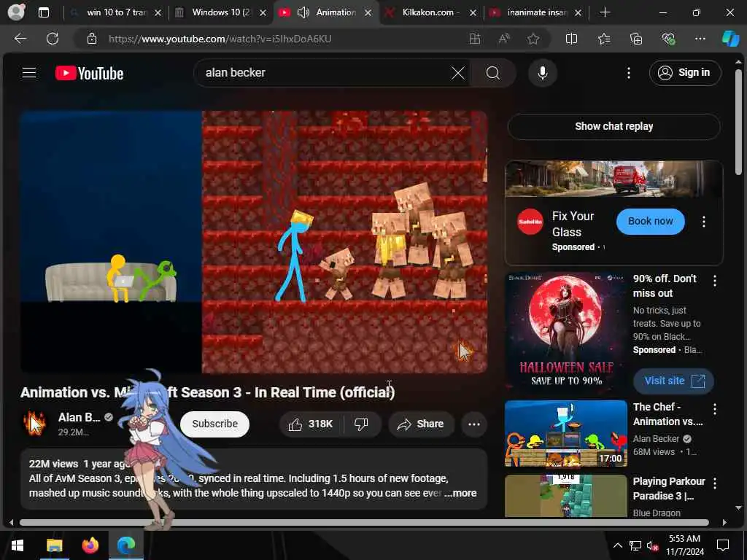
Task: Open the Windows Start menu
Action: [x=18, y=545]
